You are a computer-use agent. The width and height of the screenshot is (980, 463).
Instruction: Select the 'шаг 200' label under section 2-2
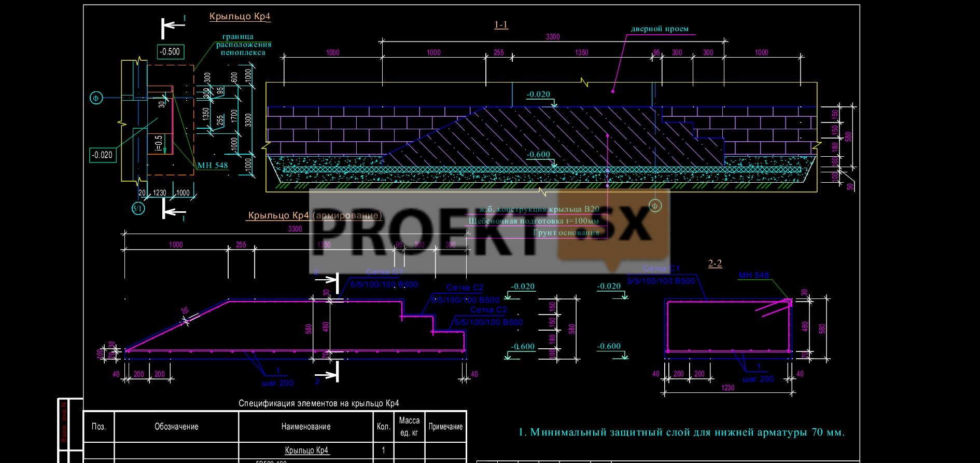click(758, 379)
